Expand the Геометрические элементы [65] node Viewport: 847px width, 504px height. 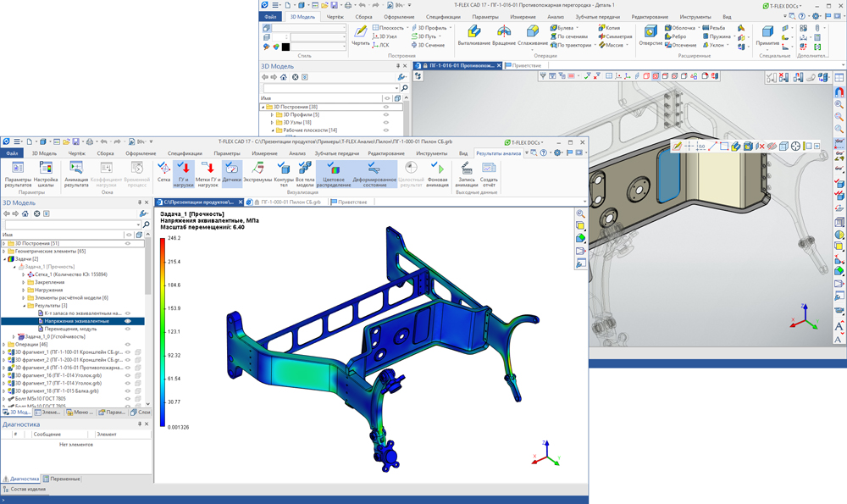tap(4, 252)
